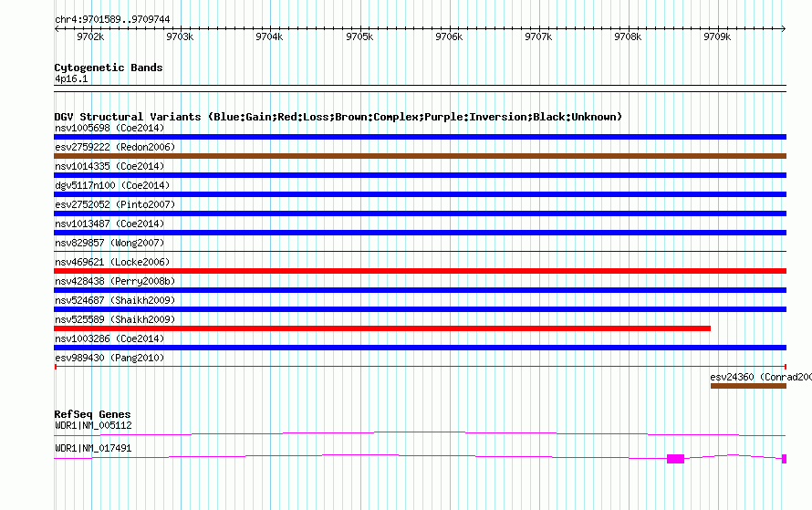This screenshot has height=510, width=812.
Task: Click the DGV Structural Variants track title
Action: click(338, 117)
